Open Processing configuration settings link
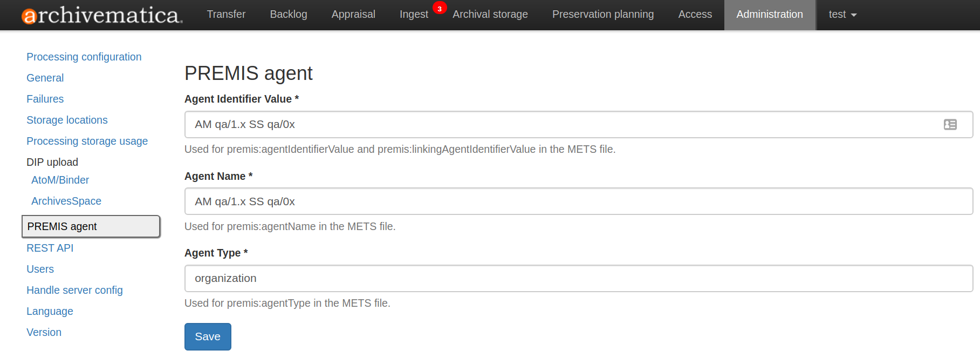The image size is (980, 357). [x=84, y=57]
